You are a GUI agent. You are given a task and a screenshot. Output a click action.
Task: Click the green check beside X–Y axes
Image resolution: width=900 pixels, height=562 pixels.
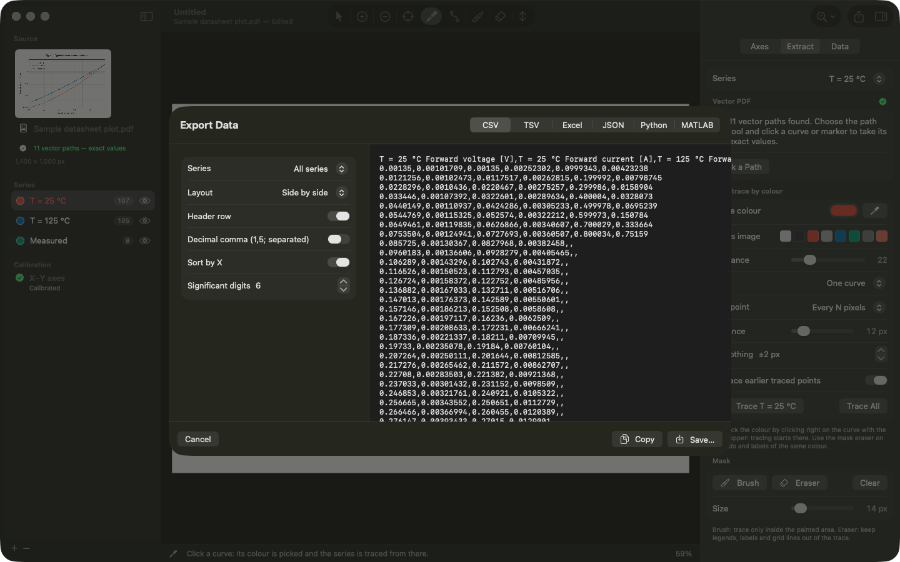20,278
